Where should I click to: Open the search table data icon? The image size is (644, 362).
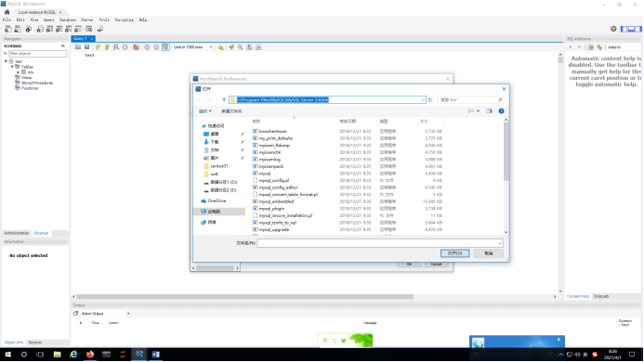[x=88, y=29]
